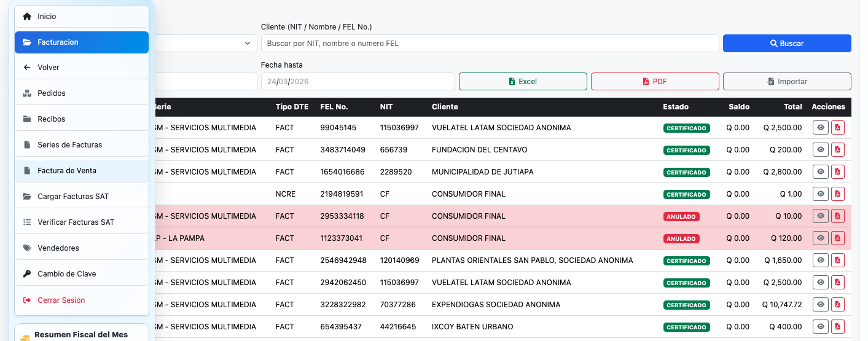
Task: Click Cerrar Sesión to log out
Action: pos(82,300)
